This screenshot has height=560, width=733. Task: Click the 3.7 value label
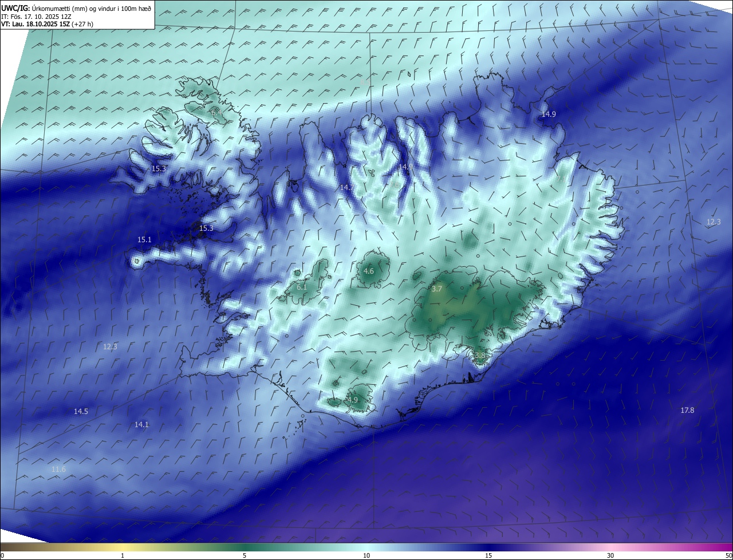(436, 289)
